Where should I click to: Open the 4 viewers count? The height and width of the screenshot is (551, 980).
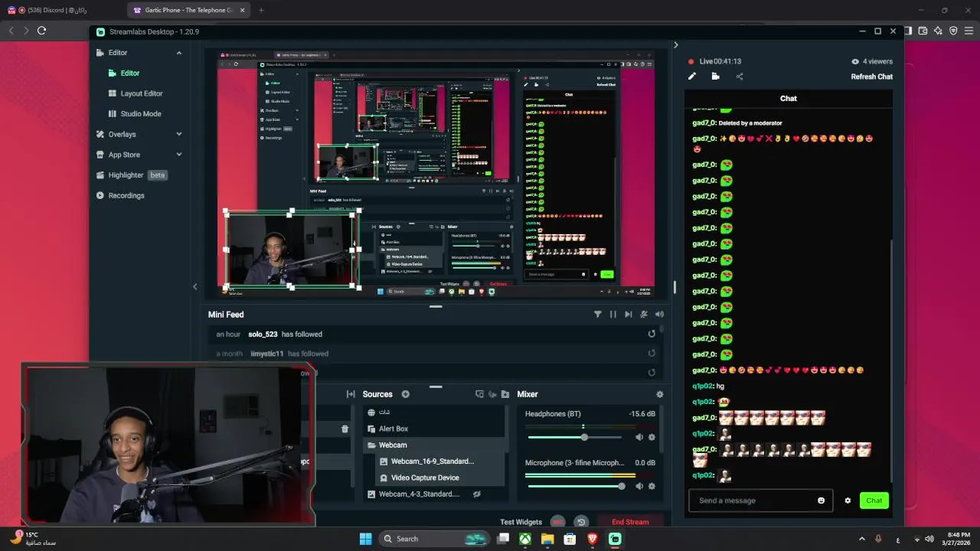point(871,61)
